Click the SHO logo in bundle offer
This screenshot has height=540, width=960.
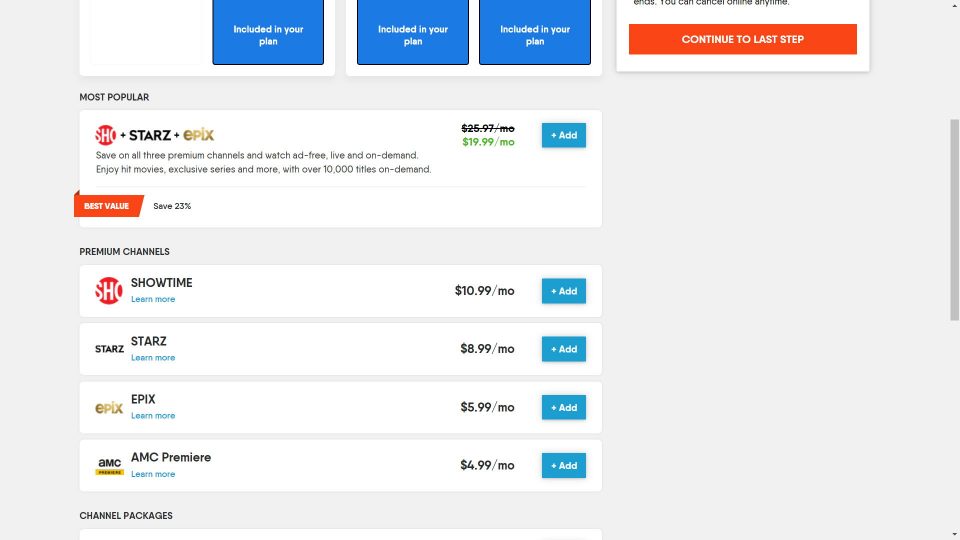tap(106, 135)
